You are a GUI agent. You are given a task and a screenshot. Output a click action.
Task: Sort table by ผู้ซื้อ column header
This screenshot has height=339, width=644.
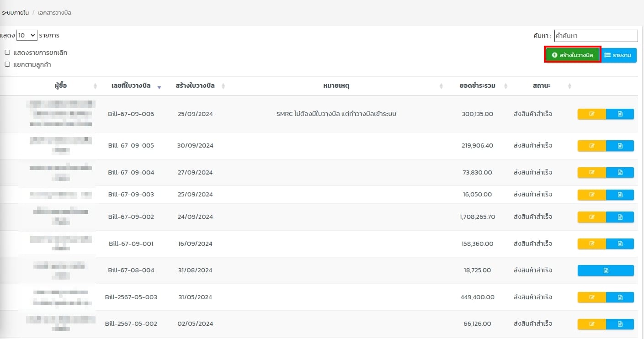(60, 86)
